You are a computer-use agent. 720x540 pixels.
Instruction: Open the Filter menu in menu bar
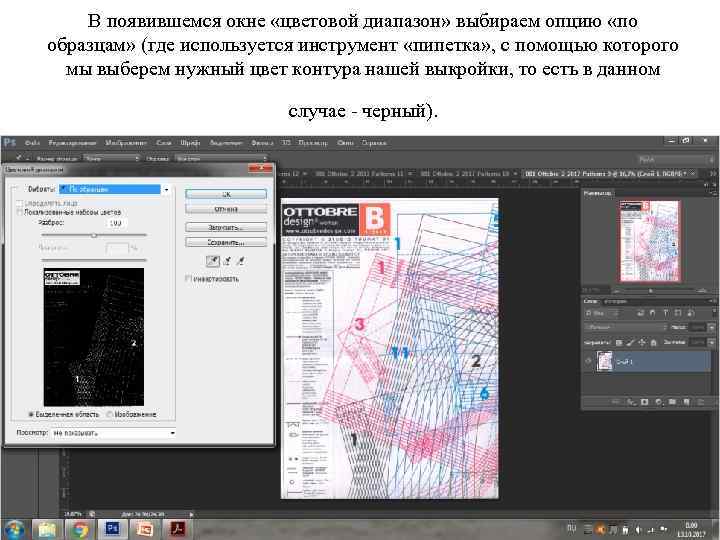tap(262, 143)
